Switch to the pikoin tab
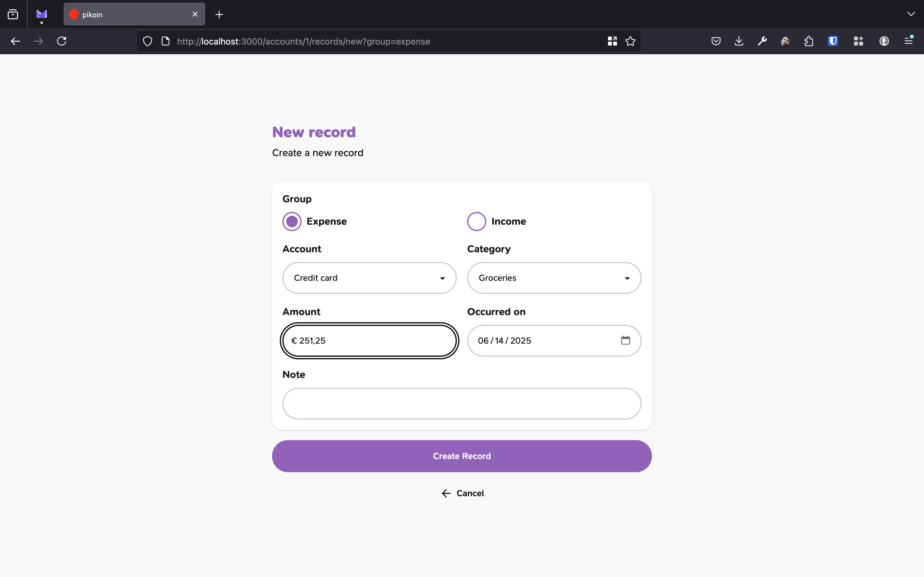Screen dimensions: 924x577 (134, 14)
